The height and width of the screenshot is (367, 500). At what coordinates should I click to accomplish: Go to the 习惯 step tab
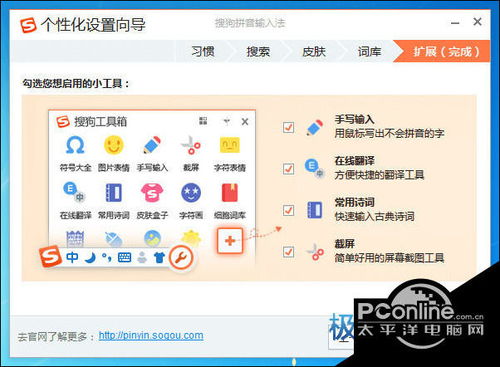[x=203, y=51]
